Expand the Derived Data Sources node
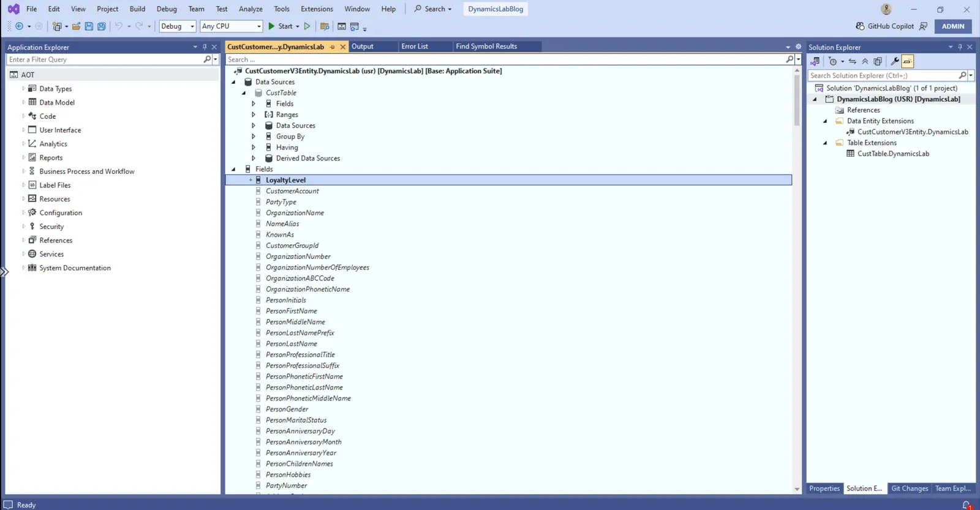The image size is (980, 510). click(x=254, y=158)
